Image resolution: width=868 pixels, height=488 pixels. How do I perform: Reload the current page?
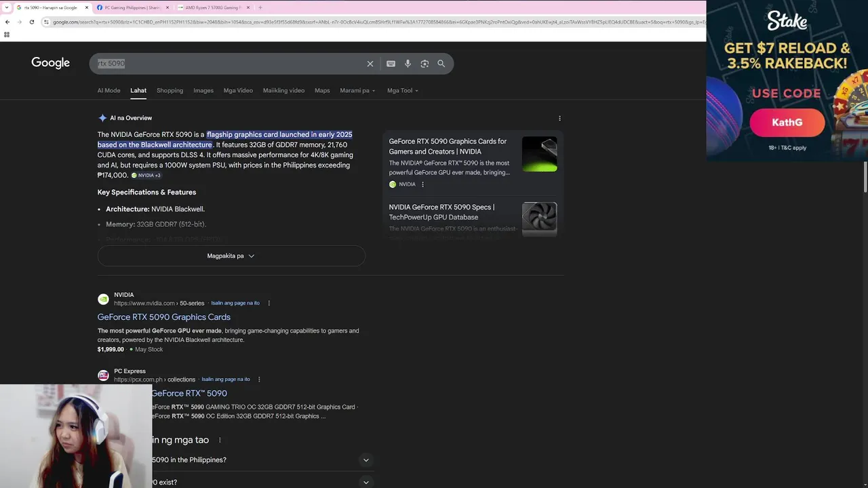[32, 22]
